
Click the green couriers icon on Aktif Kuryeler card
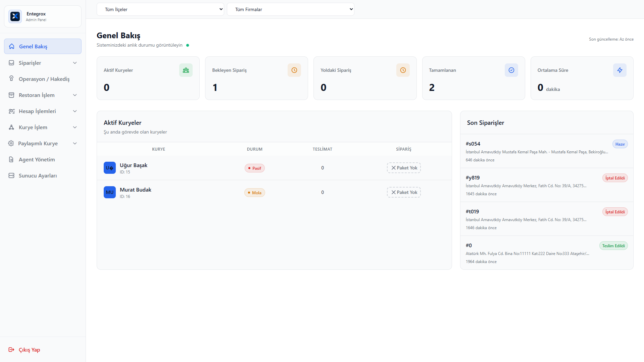(186, 70)
